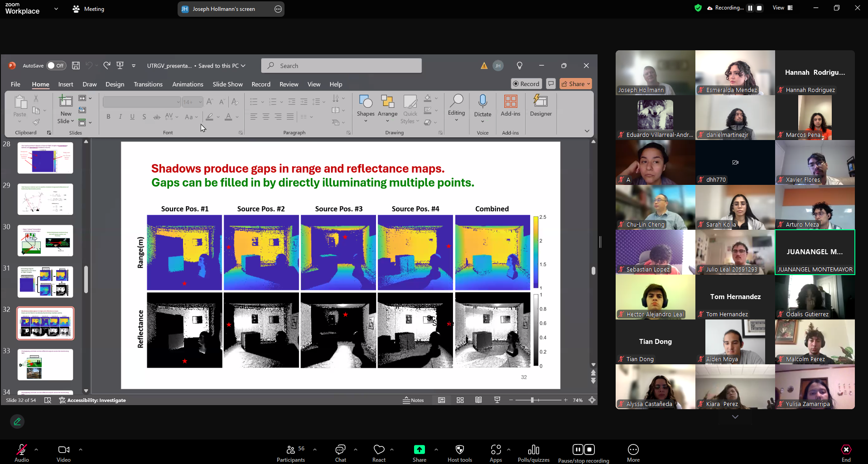This screenshot has width=868, height=464.
Task: Unmute the Audio microphone
Action: click(21, 449)
